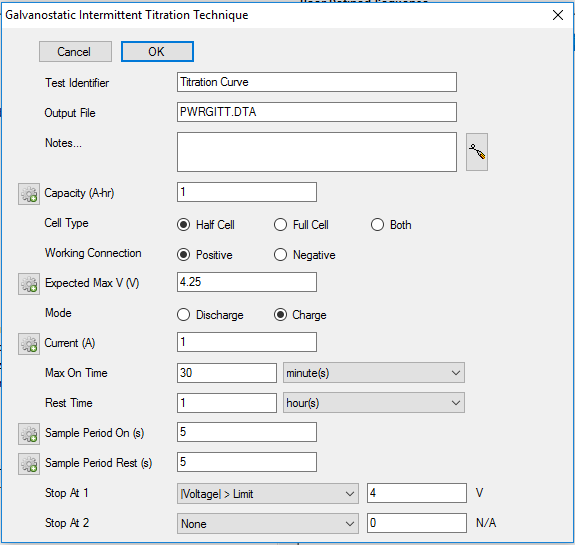Screen dimensions: 575x545
Task: Choose Both for Cell Type
Action: 377,224
